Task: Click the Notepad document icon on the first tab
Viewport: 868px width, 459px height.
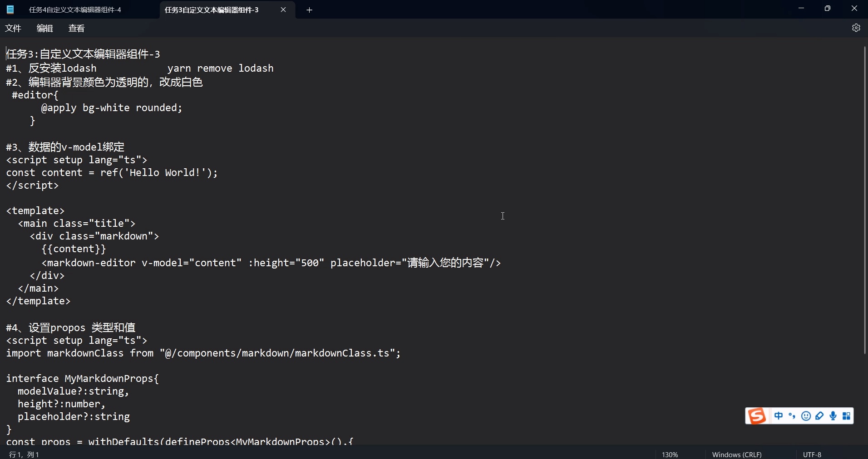Action: click(x=10, y=9)
